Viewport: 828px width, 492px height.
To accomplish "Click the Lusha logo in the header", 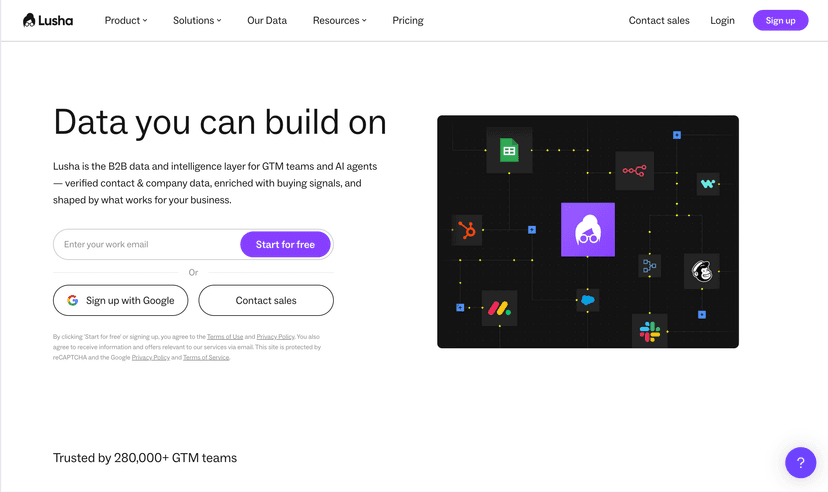I will (48, 21).
